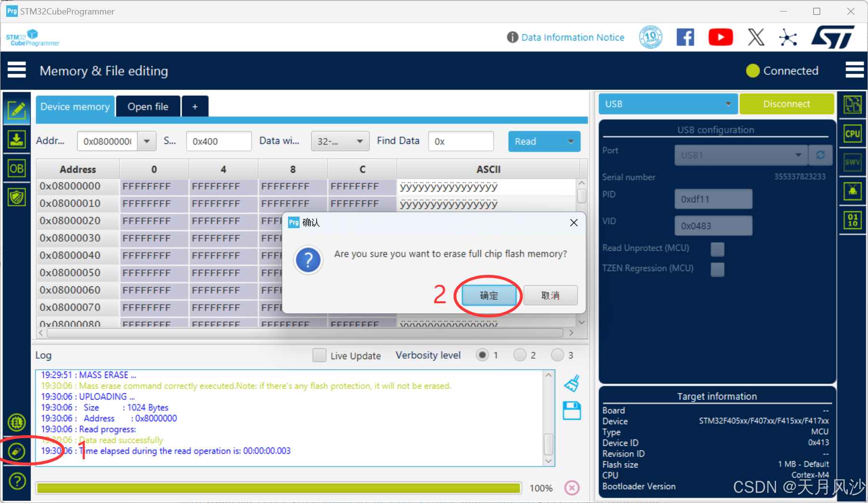Open the device compare icon at top right
The width and height of the screenshot is (868, 503).
click(853, 104)
